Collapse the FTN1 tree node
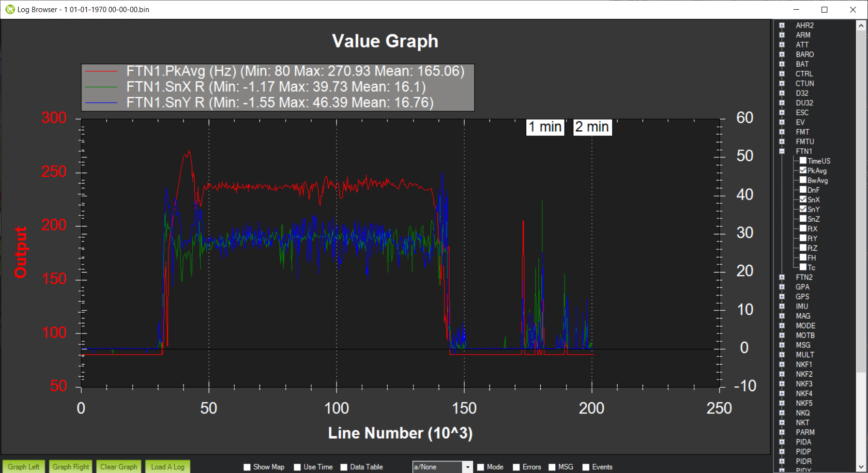This screenshot has width=868, height=473. tap(781, 151)
